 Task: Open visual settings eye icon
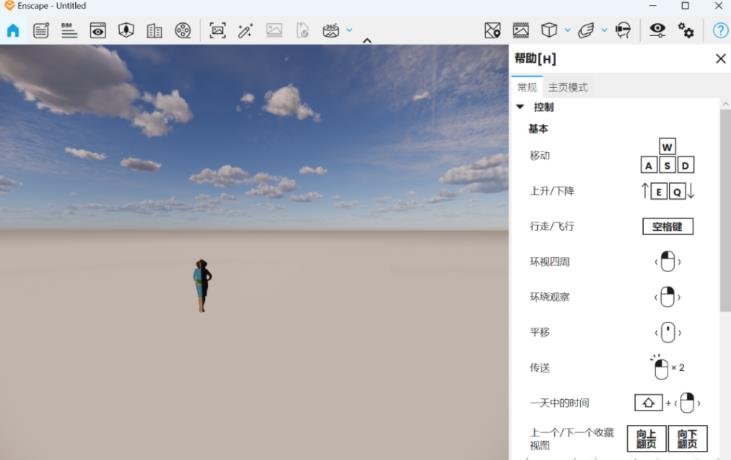click(657, 30)
